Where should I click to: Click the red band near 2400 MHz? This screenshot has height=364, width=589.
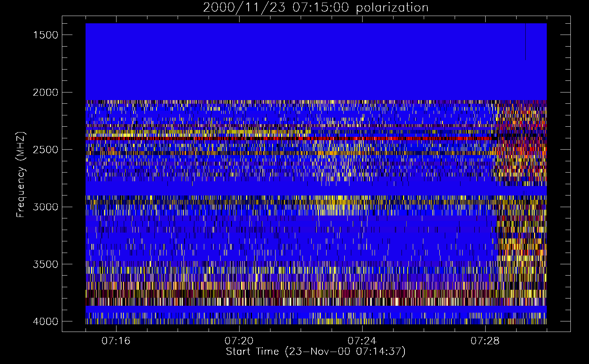[x=291, y=138]
